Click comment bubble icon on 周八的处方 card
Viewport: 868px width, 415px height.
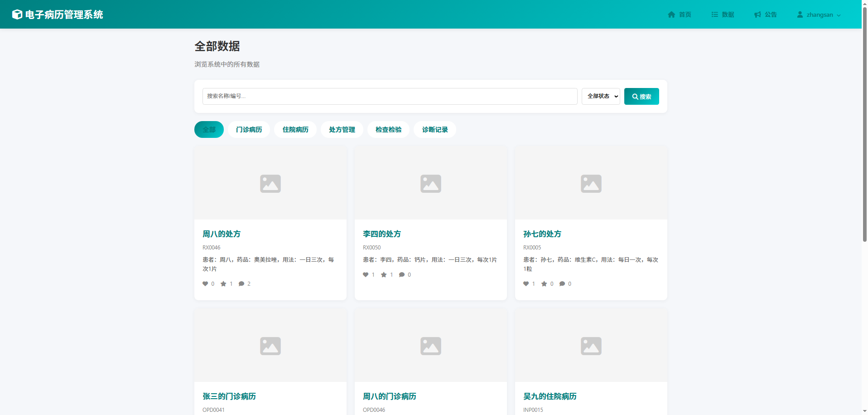click(241, 284)
